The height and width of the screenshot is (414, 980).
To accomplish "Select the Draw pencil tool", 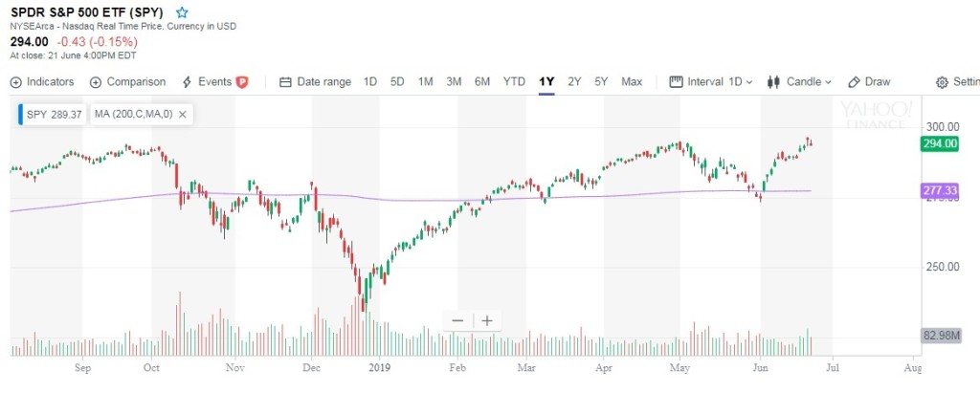I will 854,82.
